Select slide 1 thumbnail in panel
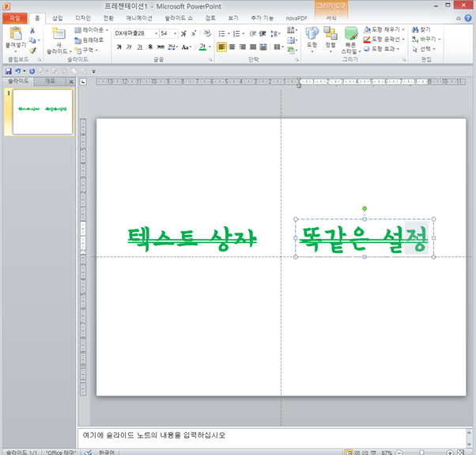 [x=43, y=112]
